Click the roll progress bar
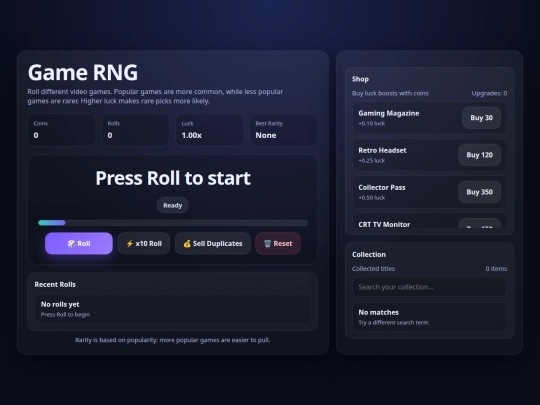 click(x=173, y=223)
